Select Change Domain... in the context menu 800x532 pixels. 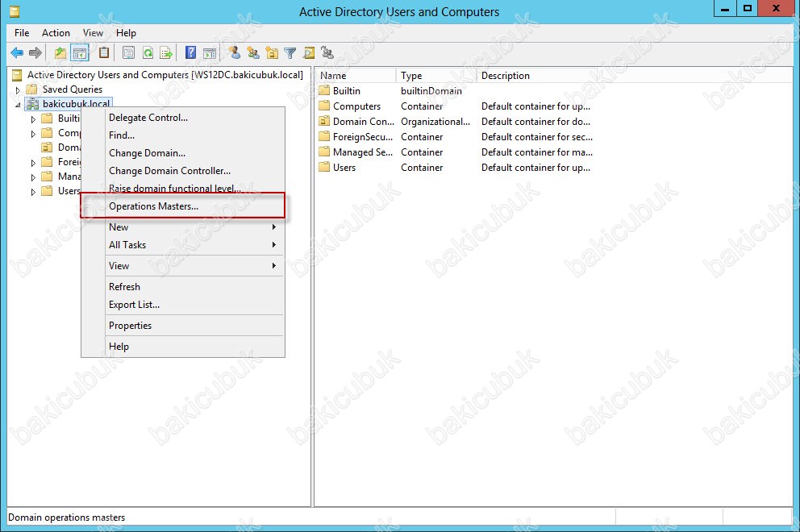183,153
